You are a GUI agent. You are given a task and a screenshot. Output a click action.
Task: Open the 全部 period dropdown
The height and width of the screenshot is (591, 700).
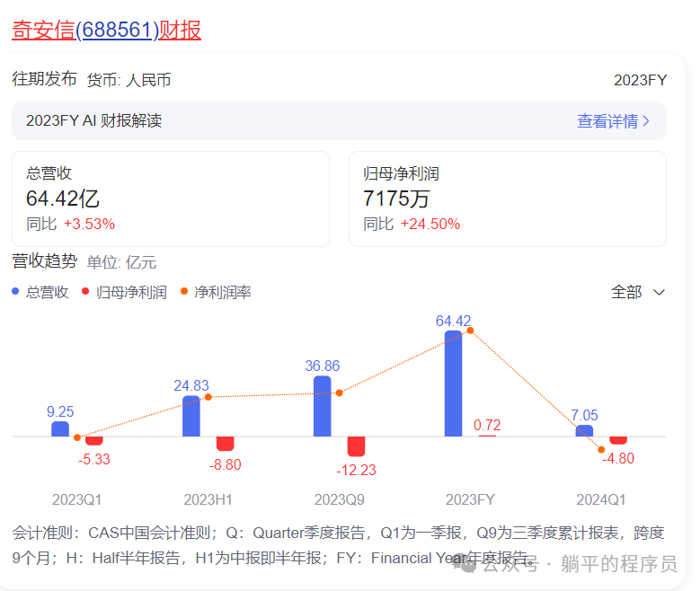pyautogui.click(x=637, y=293)
